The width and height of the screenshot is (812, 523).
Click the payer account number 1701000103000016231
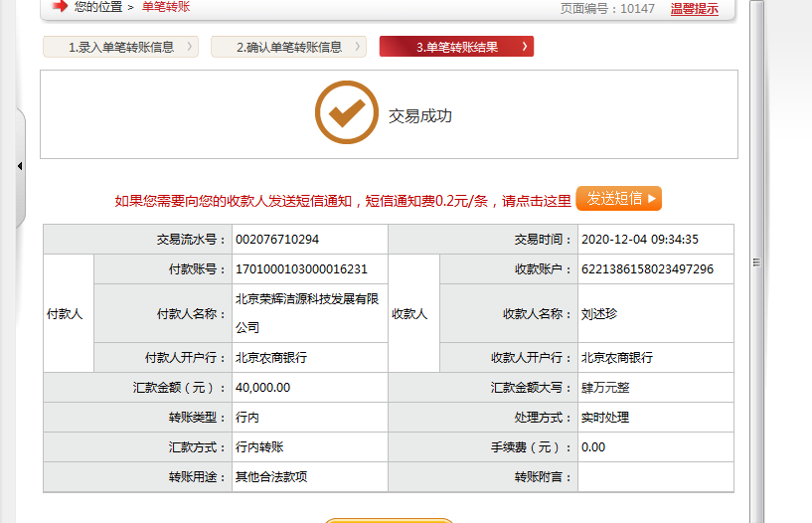click(301, 269)
